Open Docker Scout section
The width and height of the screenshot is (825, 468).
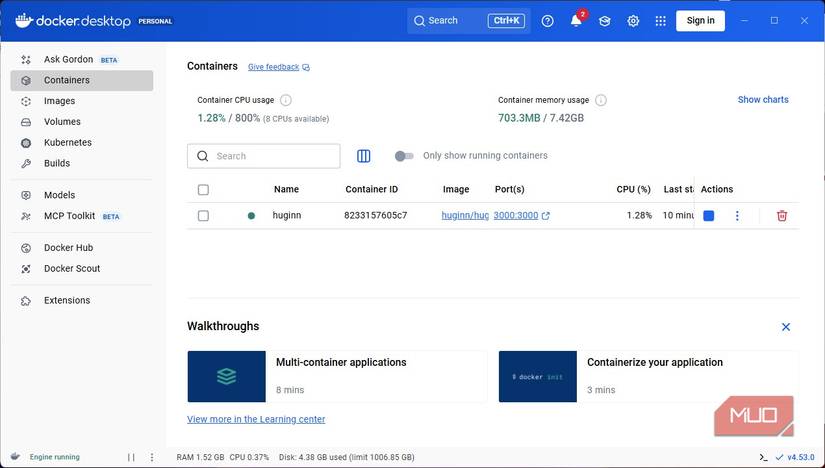[82, 268]
